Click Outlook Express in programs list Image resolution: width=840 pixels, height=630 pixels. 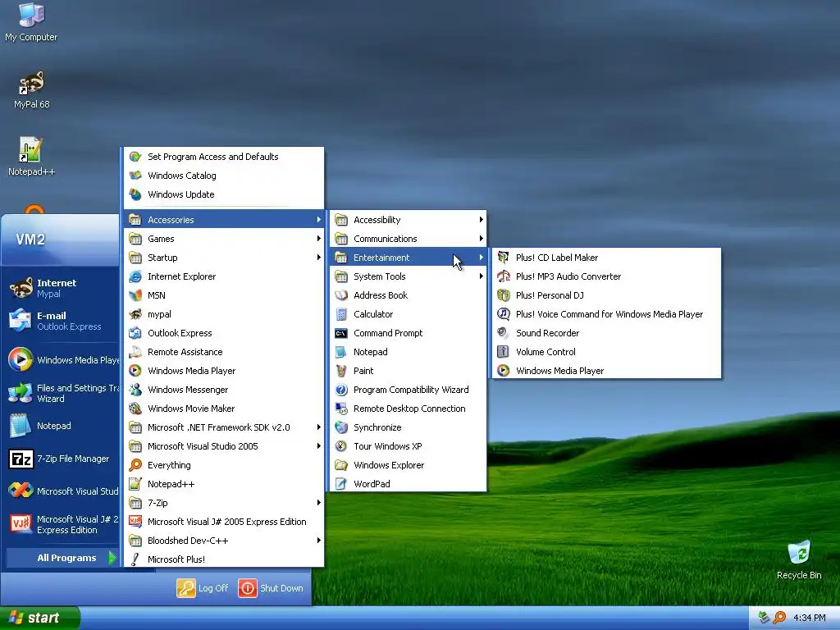tap(224, 333)
